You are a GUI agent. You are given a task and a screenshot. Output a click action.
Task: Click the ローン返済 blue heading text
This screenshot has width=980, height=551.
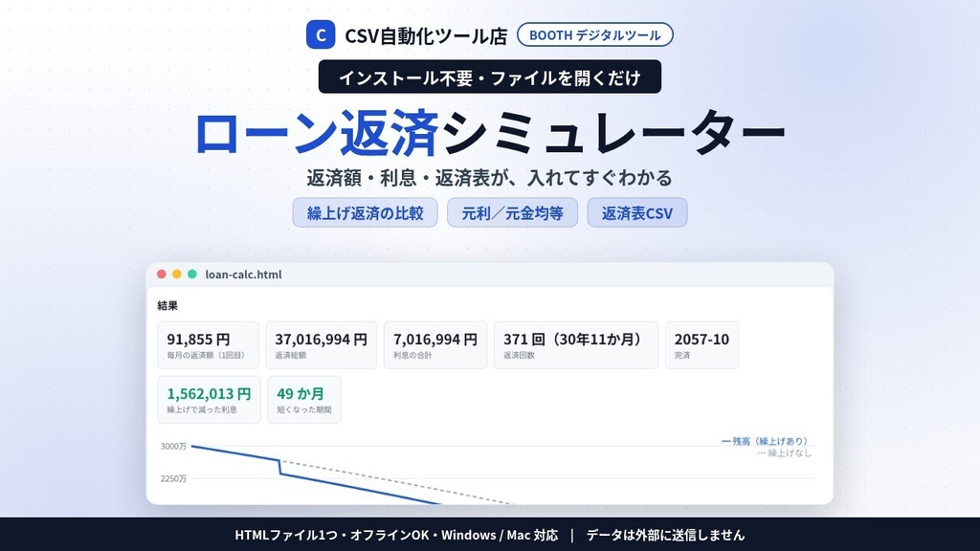coord(317,132)
